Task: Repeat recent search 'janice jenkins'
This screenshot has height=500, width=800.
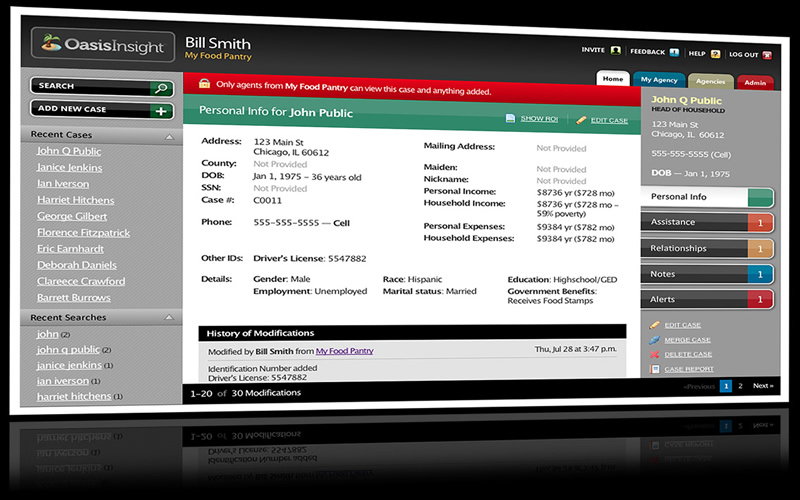Action: [x=69, y=365]
